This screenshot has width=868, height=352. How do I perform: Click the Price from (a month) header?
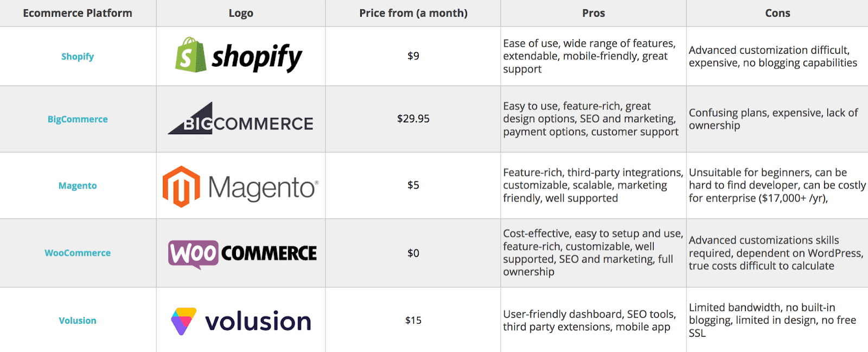413,13
